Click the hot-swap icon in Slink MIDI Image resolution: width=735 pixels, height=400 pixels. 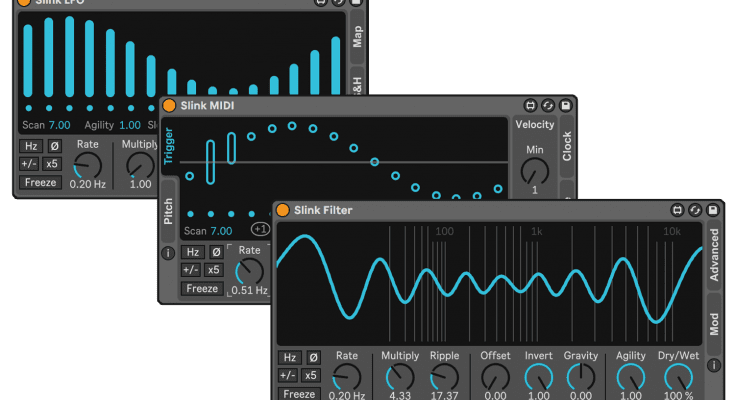[548, 106]
